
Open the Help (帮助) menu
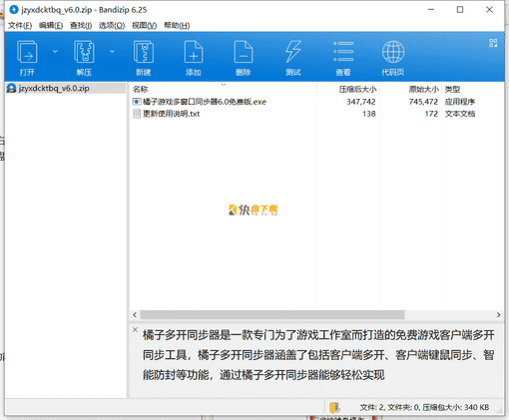[x=177, y=25]
